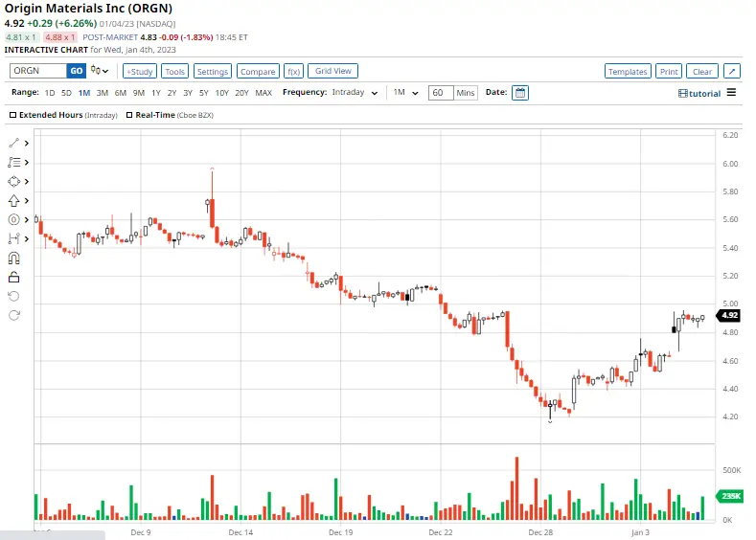Choose the 9M range
This screenshot has height=540, width=756.
139,93
